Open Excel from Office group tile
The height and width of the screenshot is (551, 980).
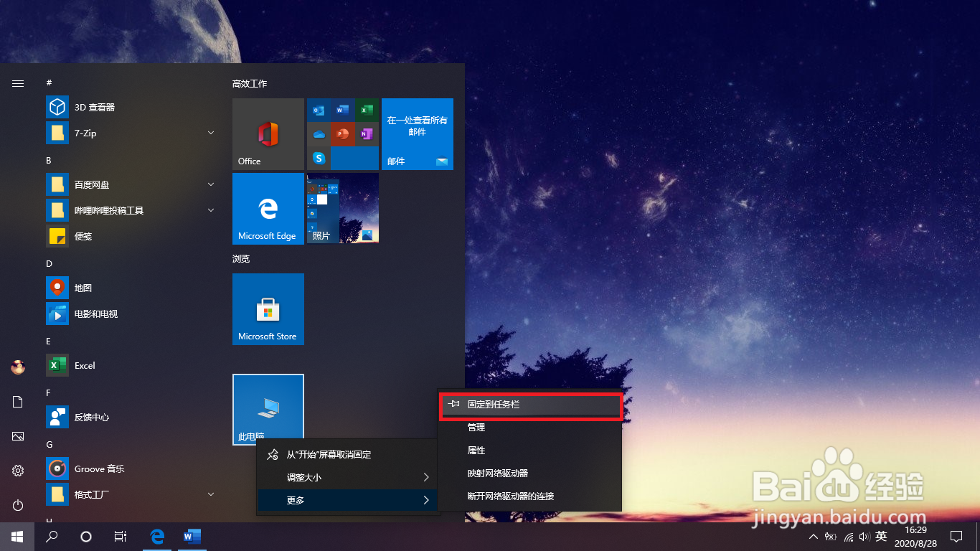click(x=367, y=110)
